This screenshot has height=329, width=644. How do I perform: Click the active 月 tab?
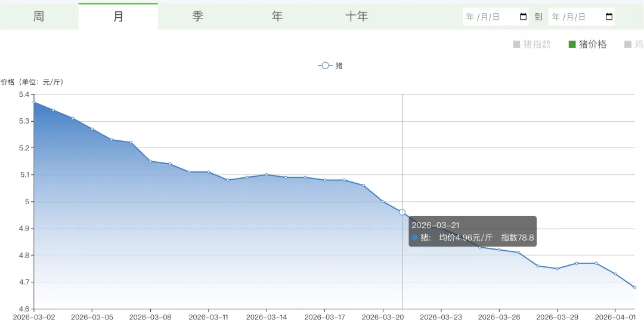click(118, 17)
